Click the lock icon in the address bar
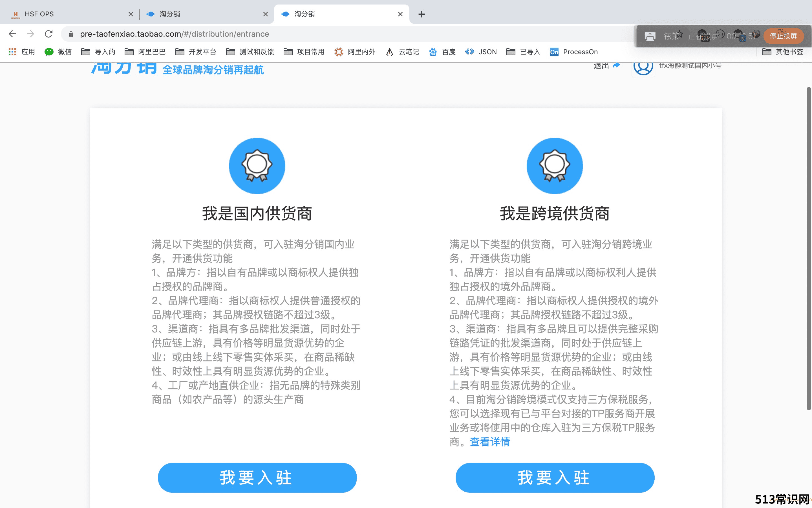Screen dimensions: 812x508 (x=71, y=34)
